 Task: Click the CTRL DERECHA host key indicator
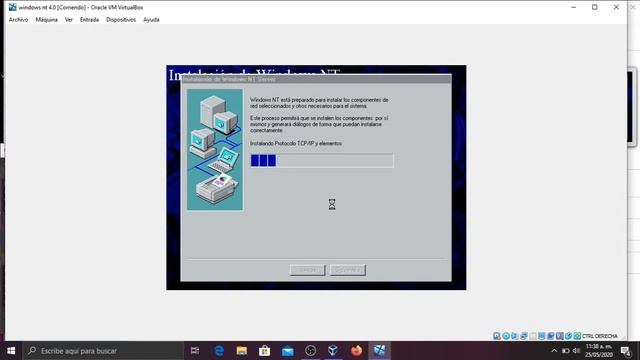[x=600, y=336]
